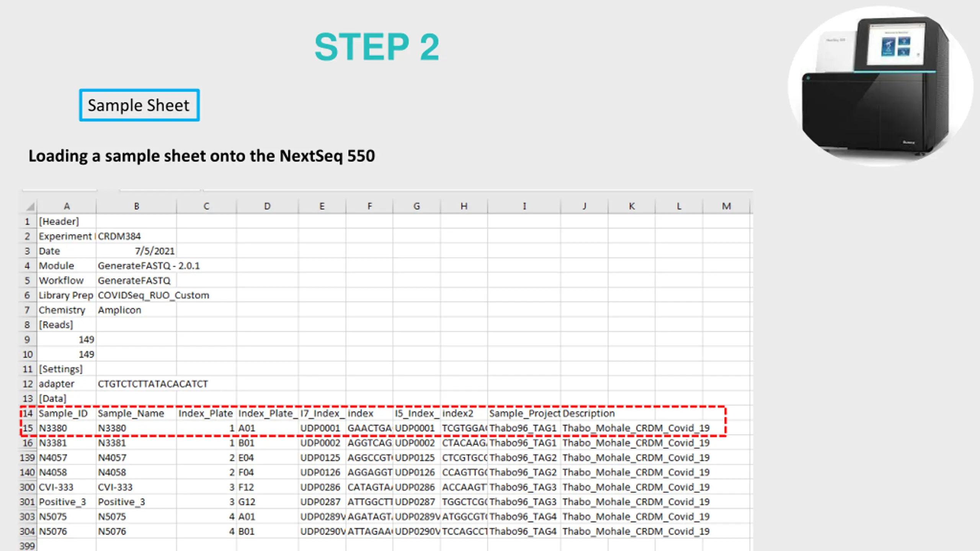Select column M header
Viewport: 980px width, 551px height.
tap(726, 206)
